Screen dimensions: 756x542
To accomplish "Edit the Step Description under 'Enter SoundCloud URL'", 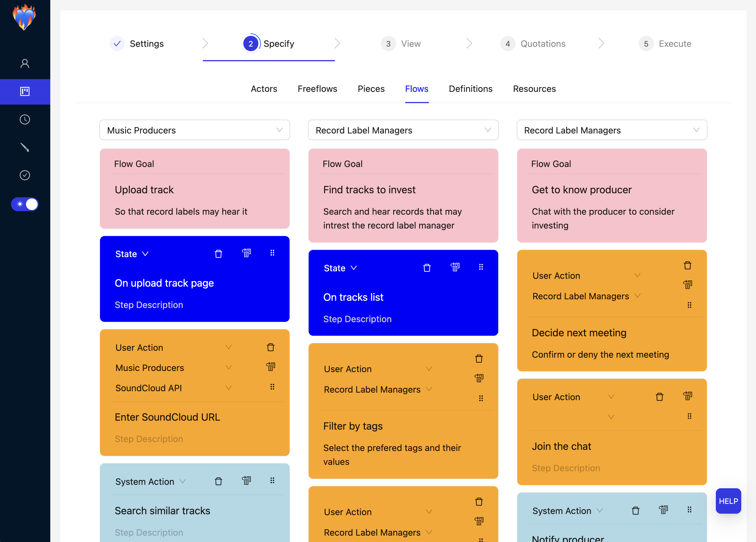I will pos(149,439).
